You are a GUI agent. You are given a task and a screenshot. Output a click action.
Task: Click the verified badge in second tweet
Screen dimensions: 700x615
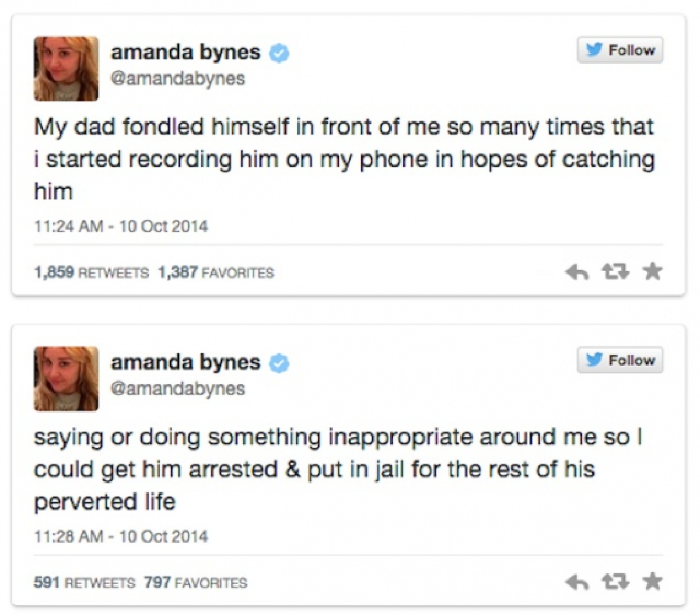(x=279, y=363)
